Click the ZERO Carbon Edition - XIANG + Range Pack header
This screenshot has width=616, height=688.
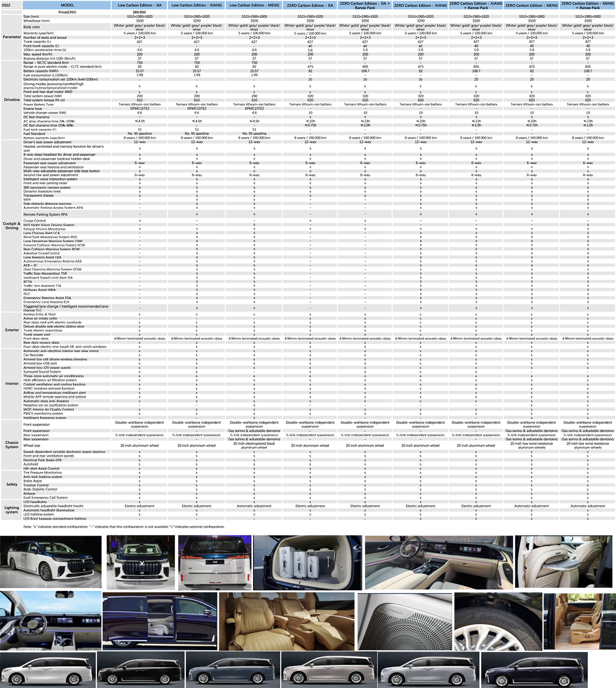coord(476,5)
